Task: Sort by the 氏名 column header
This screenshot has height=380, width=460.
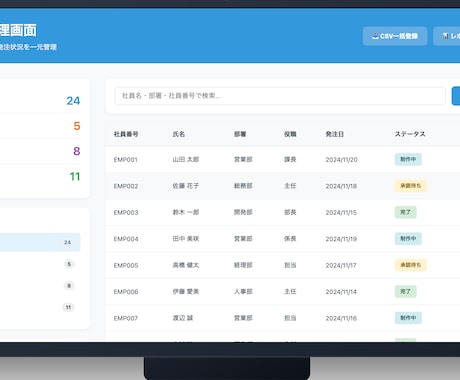Action: [179, 134]
